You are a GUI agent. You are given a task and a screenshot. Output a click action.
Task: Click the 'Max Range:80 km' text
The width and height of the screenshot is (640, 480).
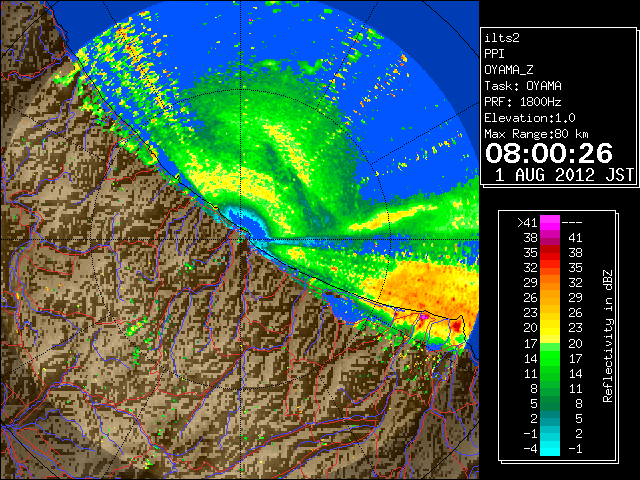(x=536, y=134)
